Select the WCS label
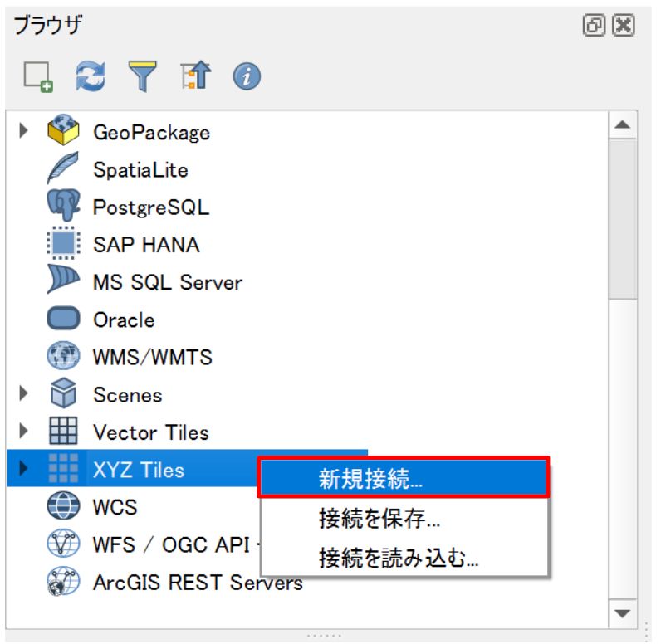 (x=115, y=508)
